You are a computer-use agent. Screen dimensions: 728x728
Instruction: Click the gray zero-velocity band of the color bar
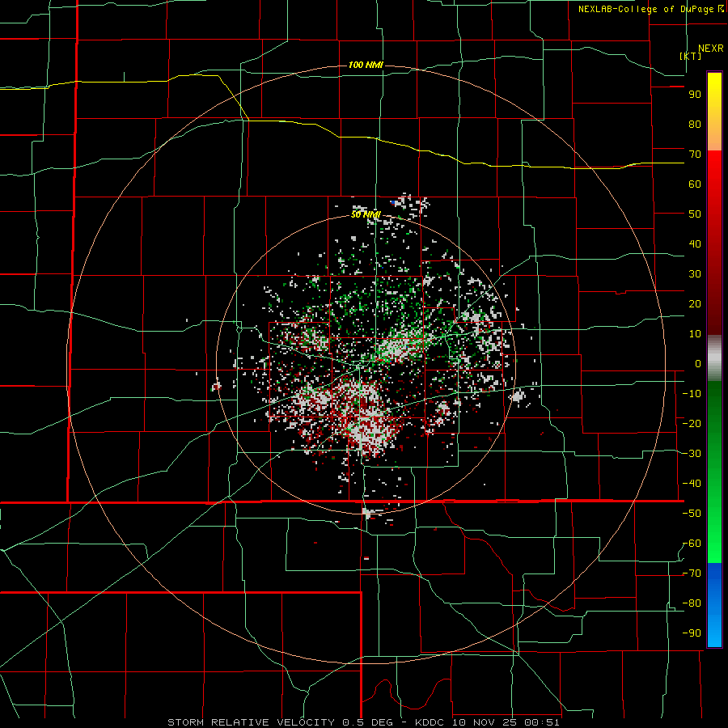[714, 358]
